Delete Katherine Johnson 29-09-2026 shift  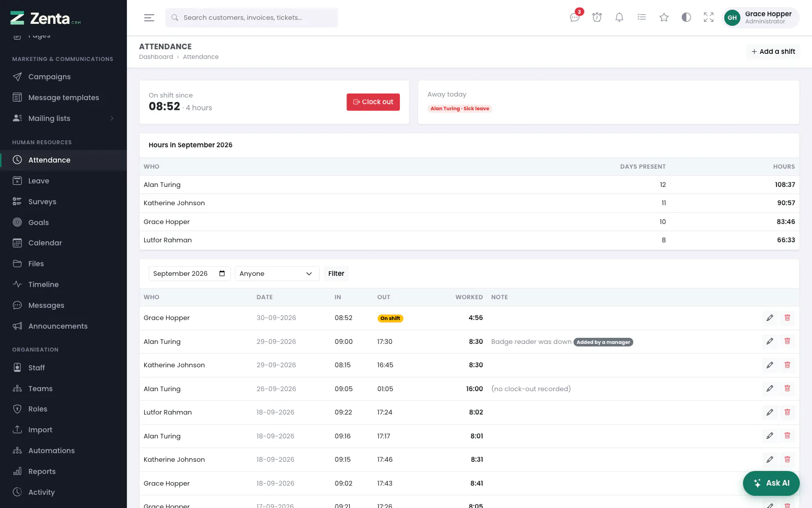(788, 365)
